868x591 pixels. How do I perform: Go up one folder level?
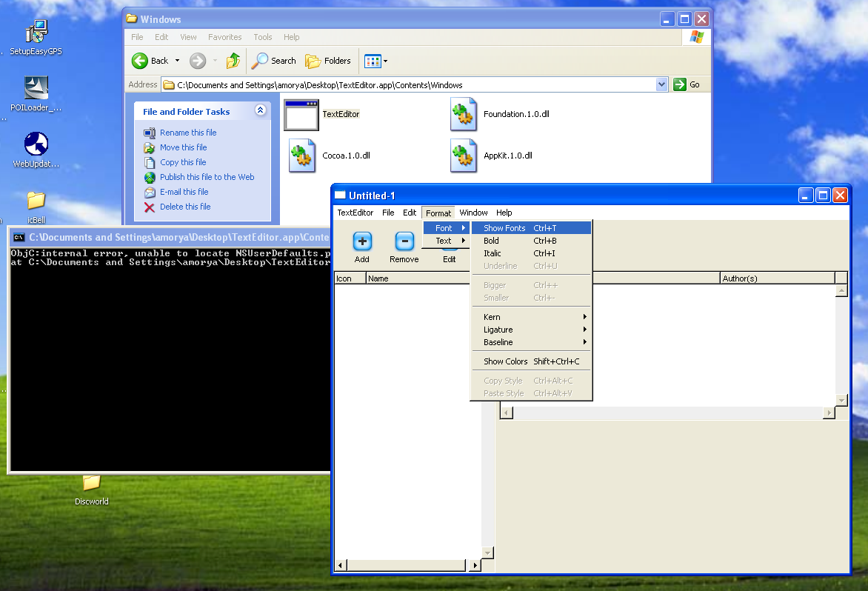point(233,61)
